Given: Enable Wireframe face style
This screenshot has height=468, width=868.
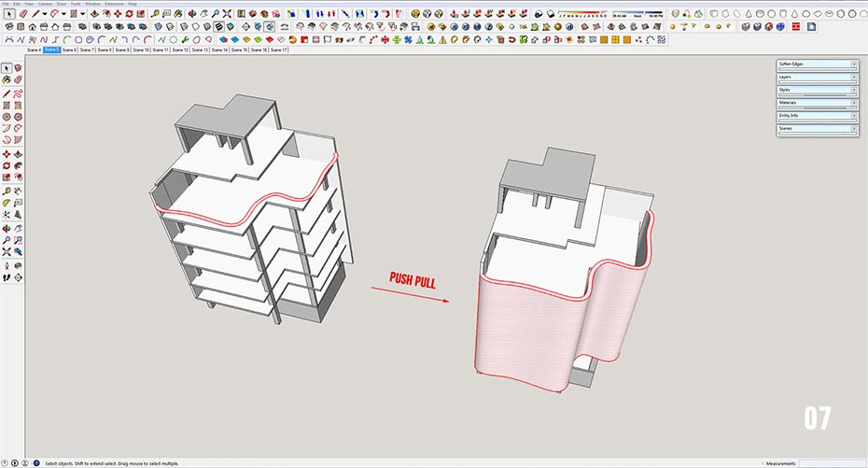Looking at the screenshot, I should click(x=184, y=26).
